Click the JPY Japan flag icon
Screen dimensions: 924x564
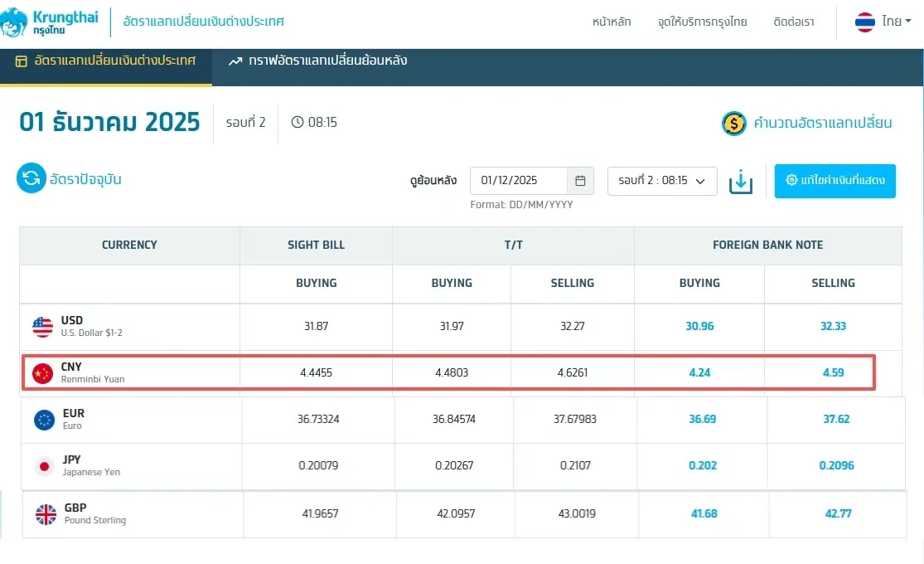click(x=44, y=466)
